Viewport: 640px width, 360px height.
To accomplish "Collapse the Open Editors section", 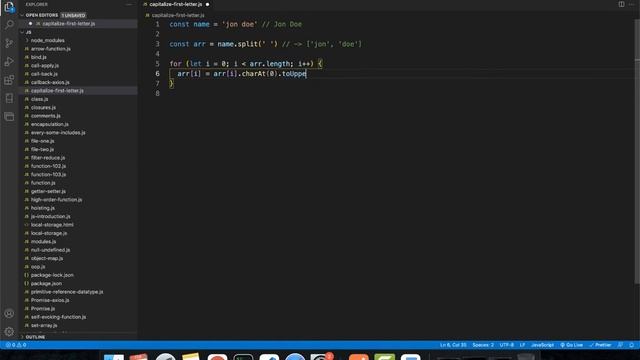I will (x=22, y=15).
